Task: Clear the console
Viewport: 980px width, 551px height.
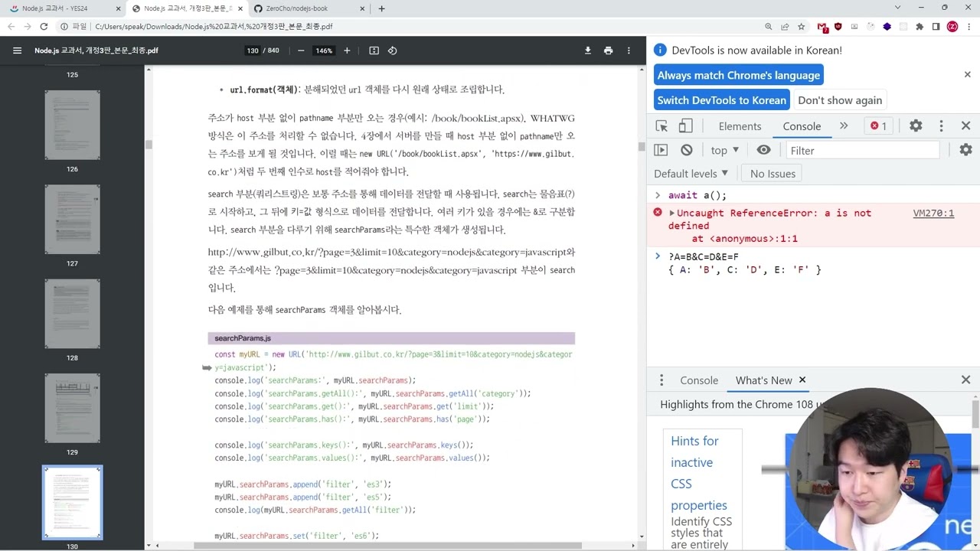Action: (686, 150)
